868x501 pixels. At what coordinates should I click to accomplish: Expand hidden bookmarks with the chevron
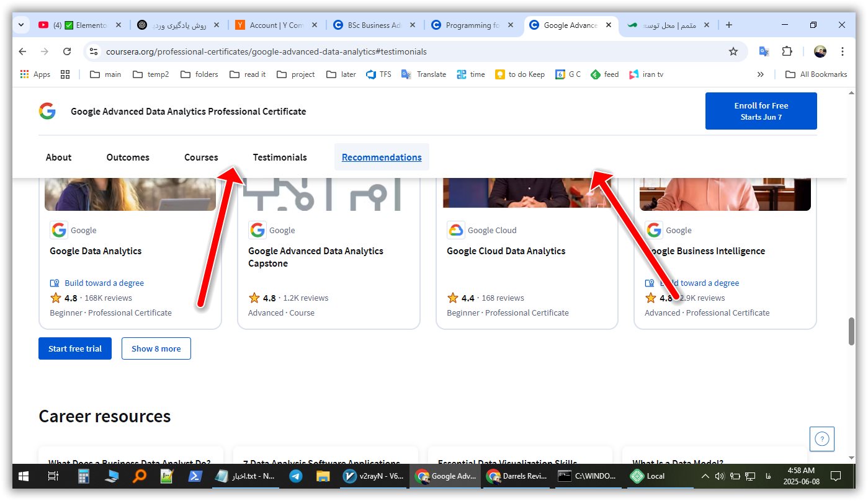tap(761, 74)
